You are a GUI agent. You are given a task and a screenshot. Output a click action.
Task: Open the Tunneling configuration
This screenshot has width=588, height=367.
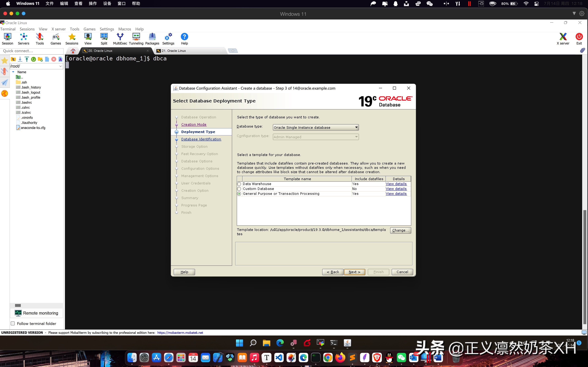tap(136, 38)
